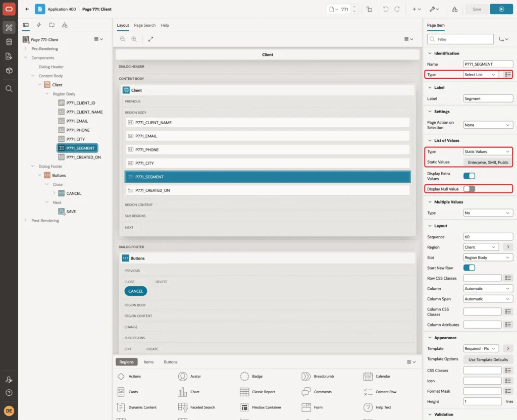Open SQL Workshop database icon
This screenshot has width=517, height=420.
[x=9, y=42]
